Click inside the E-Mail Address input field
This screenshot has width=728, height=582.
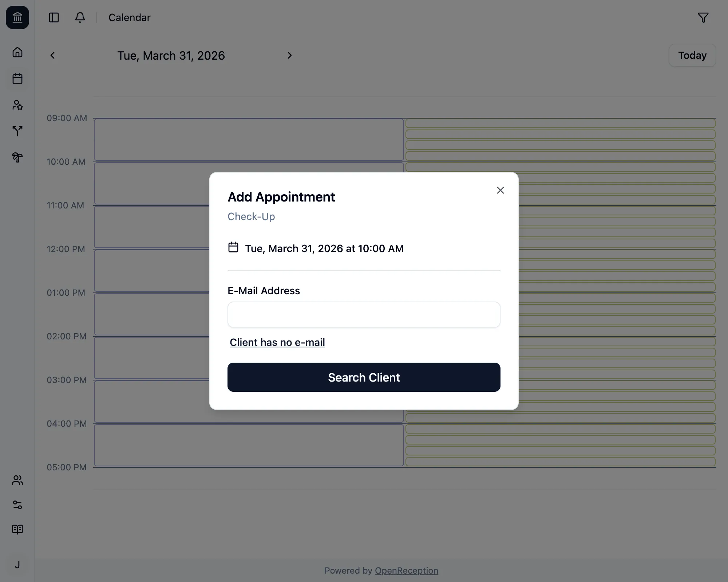[x=364, y=314]
